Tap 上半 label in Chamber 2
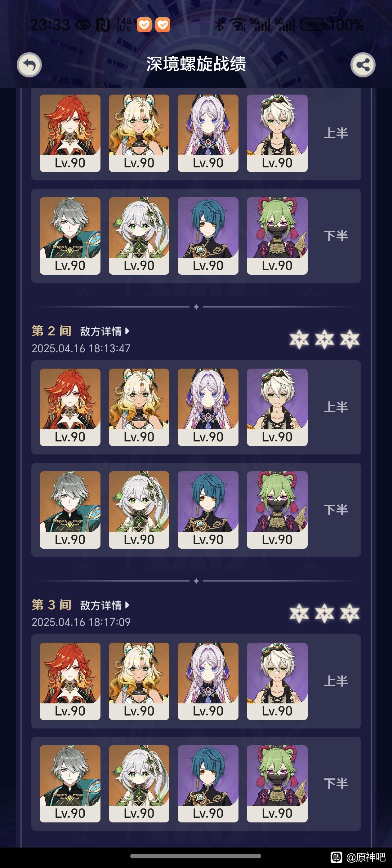 (x=336, y=407)
